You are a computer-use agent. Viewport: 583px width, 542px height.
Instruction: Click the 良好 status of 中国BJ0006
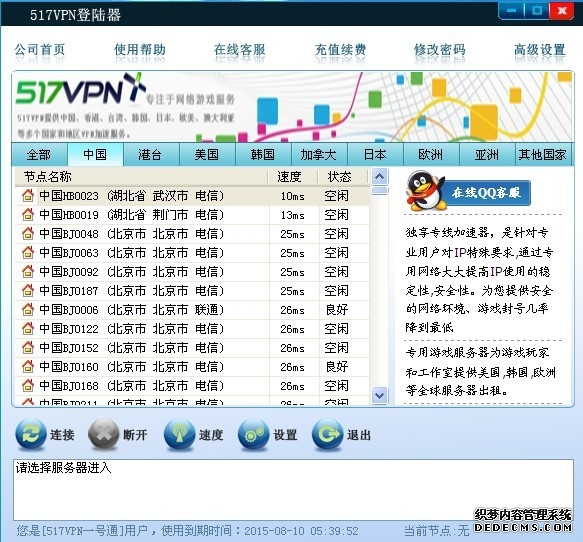click(x=336, y=309)
